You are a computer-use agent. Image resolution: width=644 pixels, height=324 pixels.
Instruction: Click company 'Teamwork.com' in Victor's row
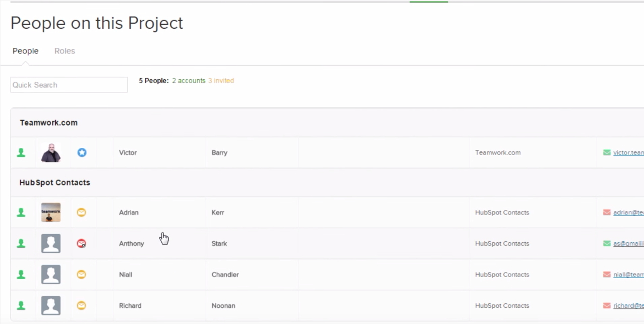click(498, 152)
